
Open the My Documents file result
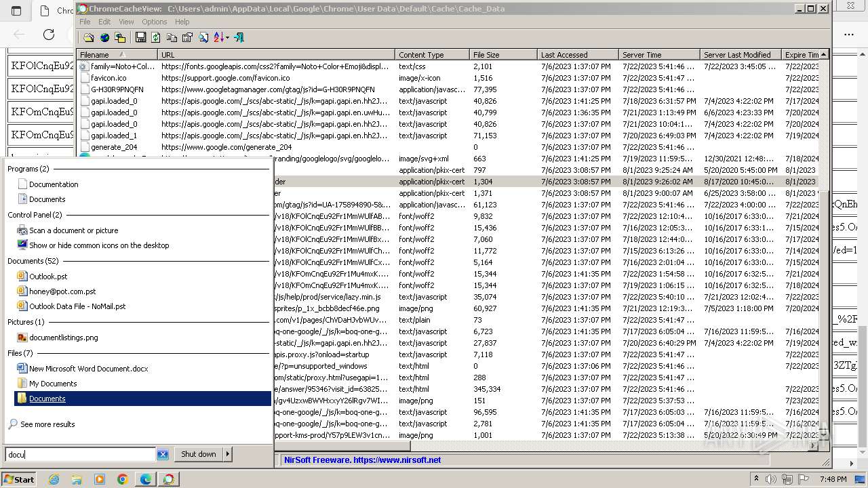53,384
